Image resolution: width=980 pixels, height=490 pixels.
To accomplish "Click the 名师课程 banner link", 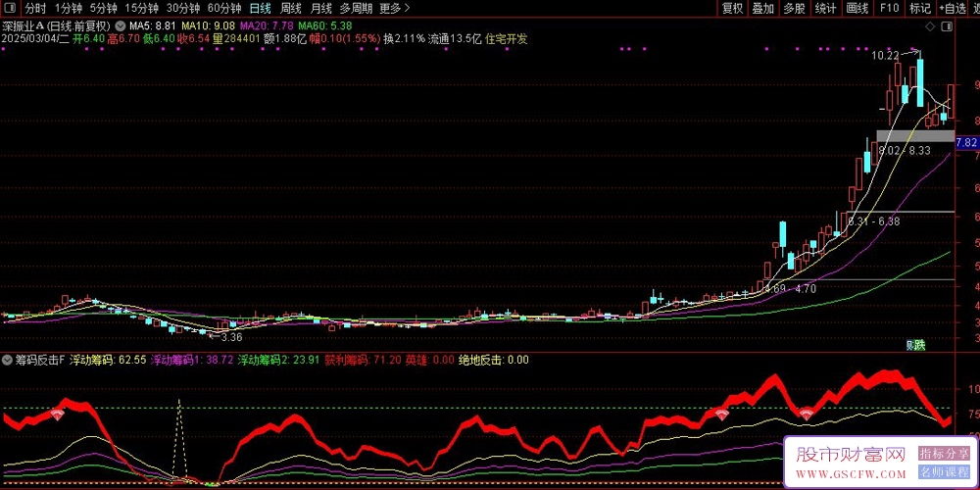I will 943,472.
